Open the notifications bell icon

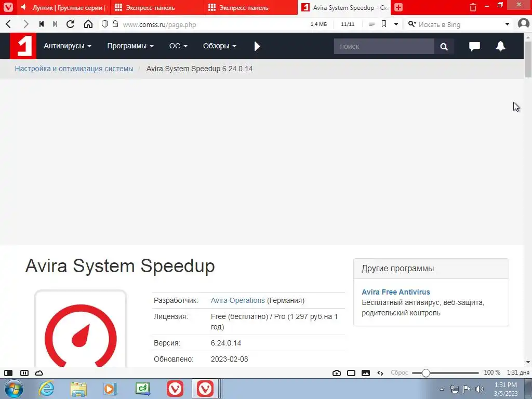point(500,46)
